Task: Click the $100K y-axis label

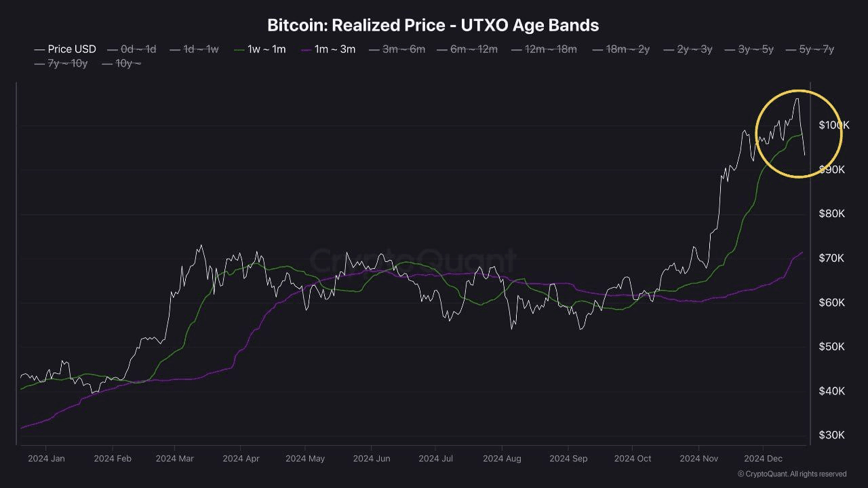Action: click(x=833, y=125)
